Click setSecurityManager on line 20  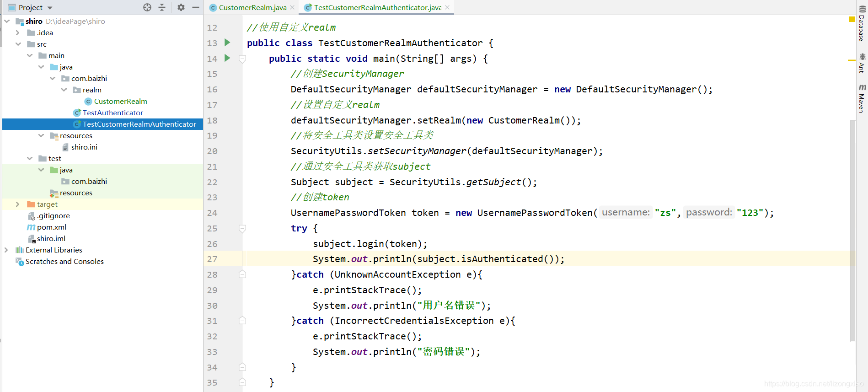click(x=417, y=151)
